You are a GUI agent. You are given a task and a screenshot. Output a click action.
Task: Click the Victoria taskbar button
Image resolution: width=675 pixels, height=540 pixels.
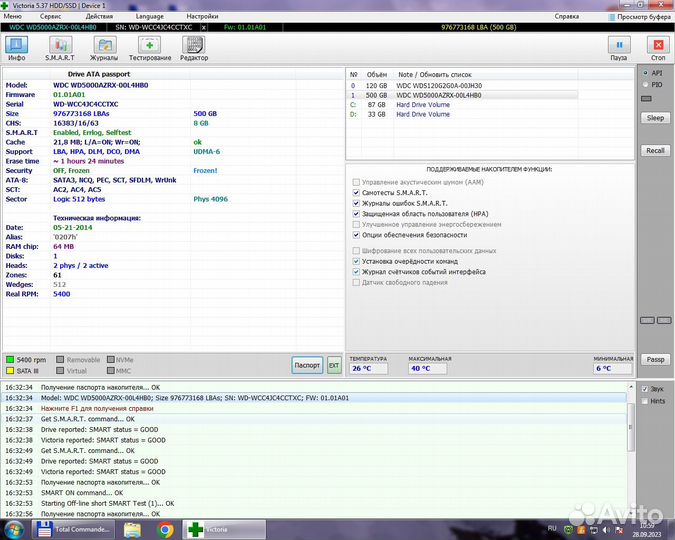224,529
